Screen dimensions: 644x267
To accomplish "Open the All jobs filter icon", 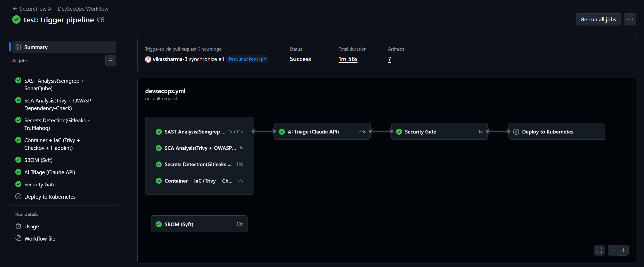I will pyautogui.click(x=111, y=61).
